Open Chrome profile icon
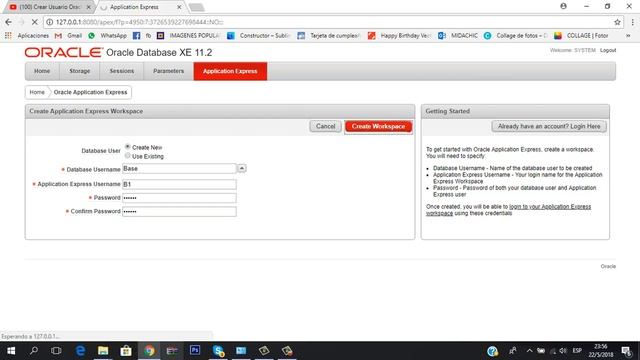640x360 pixels. pyautogui.click(x=563, y=6)
